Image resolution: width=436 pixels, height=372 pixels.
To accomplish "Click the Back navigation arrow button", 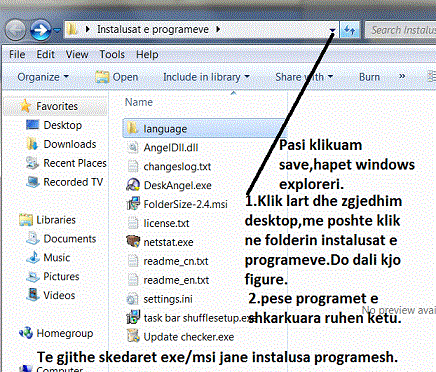I will pos(15,30).
